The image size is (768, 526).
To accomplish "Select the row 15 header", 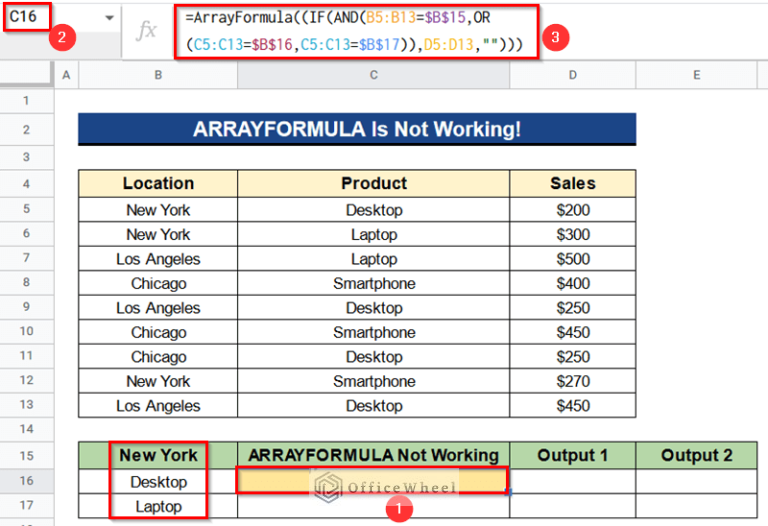I will pyautogui.click(x=26, y=455).
